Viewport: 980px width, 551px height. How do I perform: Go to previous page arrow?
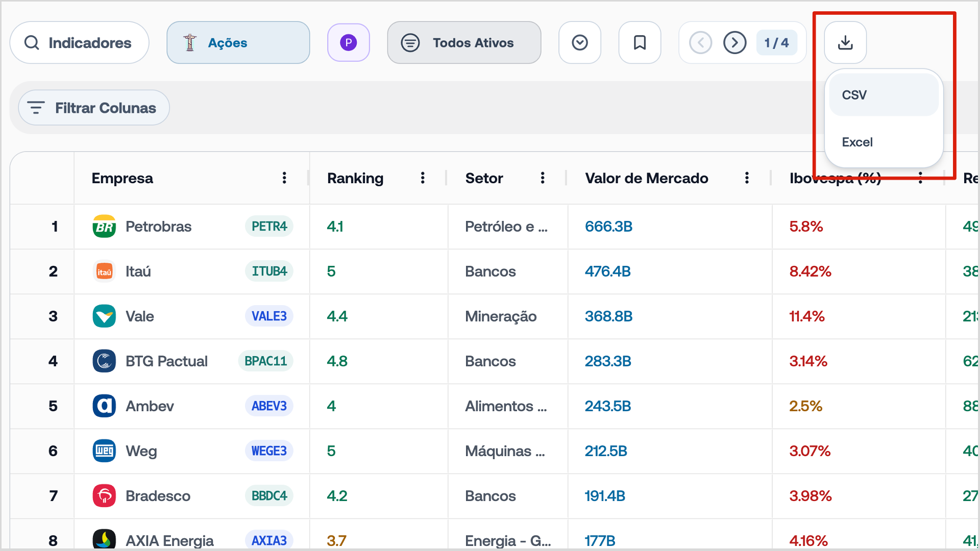coord(700,43)
